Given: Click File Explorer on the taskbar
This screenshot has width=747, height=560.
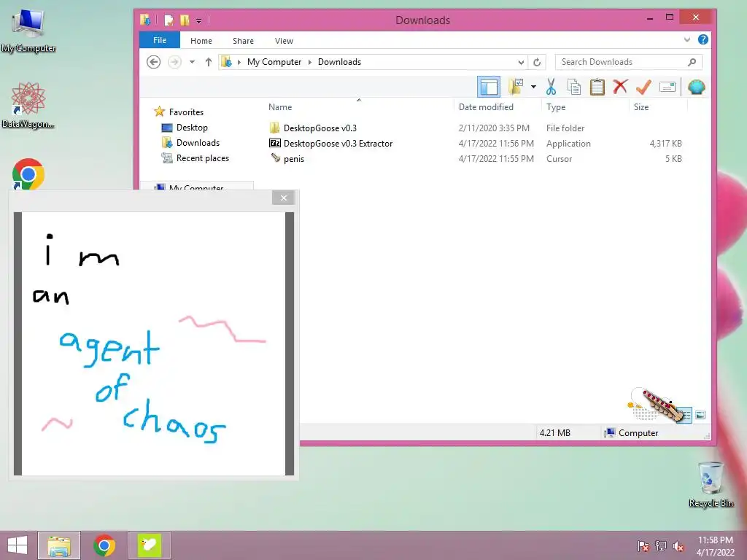Looking at the screenshot, I should coord(59,545).
